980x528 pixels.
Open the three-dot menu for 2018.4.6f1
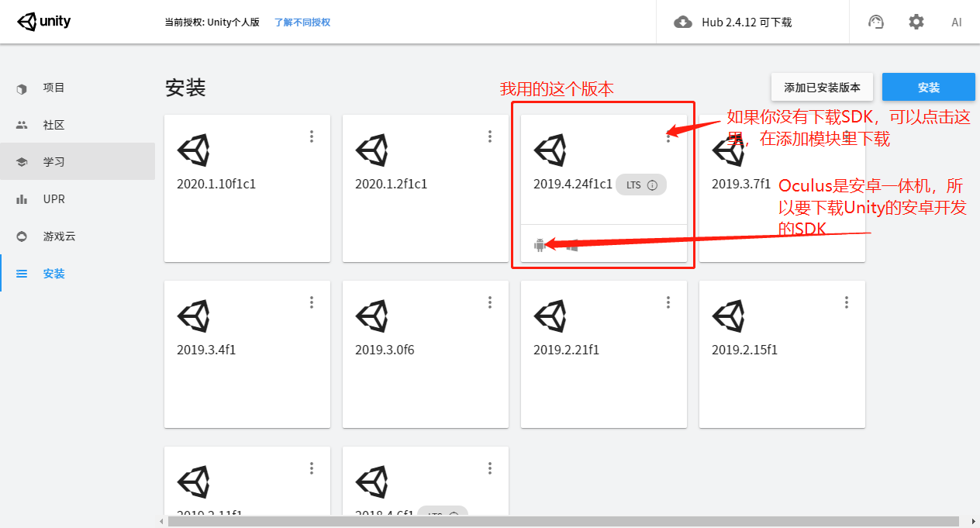(490, 468)
